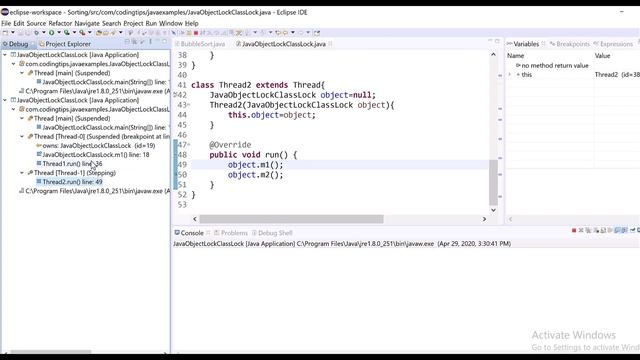
Task: Toggle code folding at line 47
Action: click(189, 145)
